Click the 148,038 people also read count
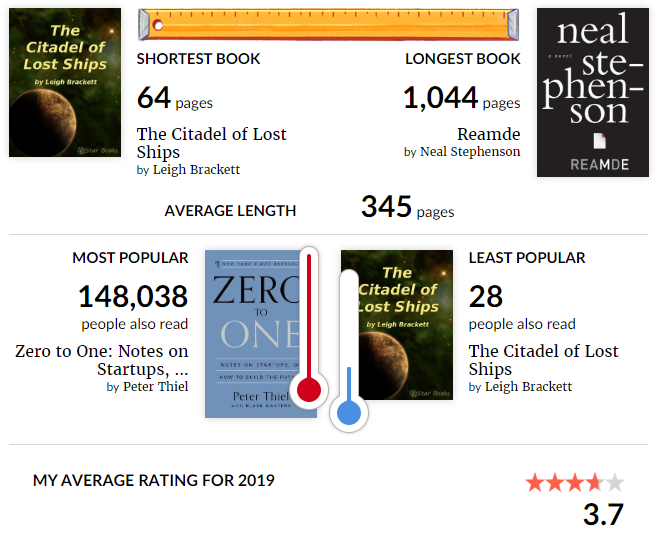Screen dimensions: 660x537 pos(133,296)
